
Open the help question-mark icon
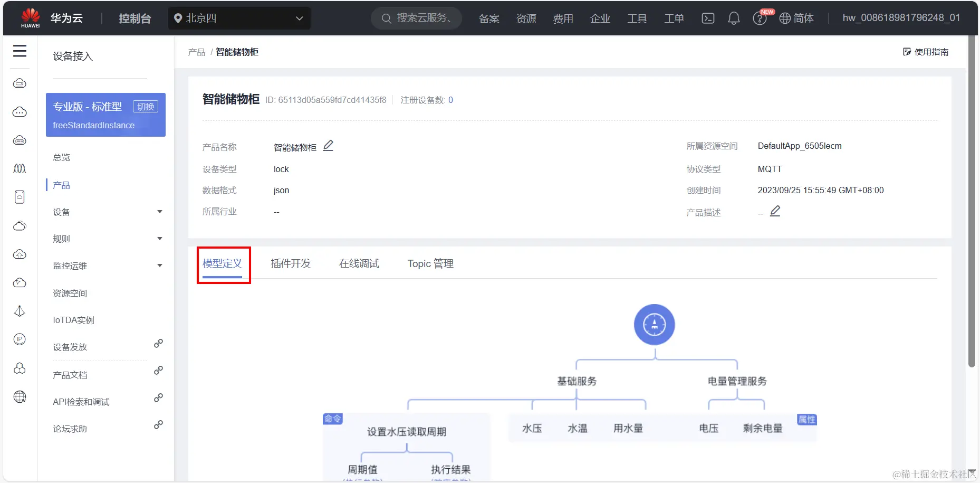pyautogui.click(x=760, y=19)
